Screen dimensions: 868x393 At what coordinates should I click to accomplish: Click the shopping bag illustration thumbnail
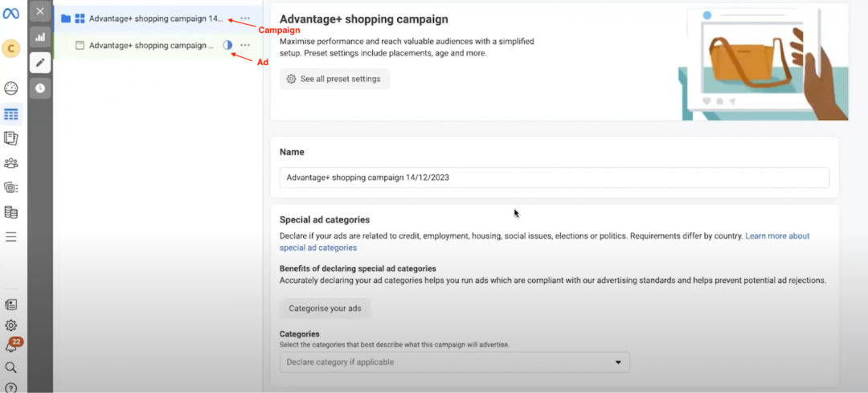pyautogui.click(x=764, y=63)
